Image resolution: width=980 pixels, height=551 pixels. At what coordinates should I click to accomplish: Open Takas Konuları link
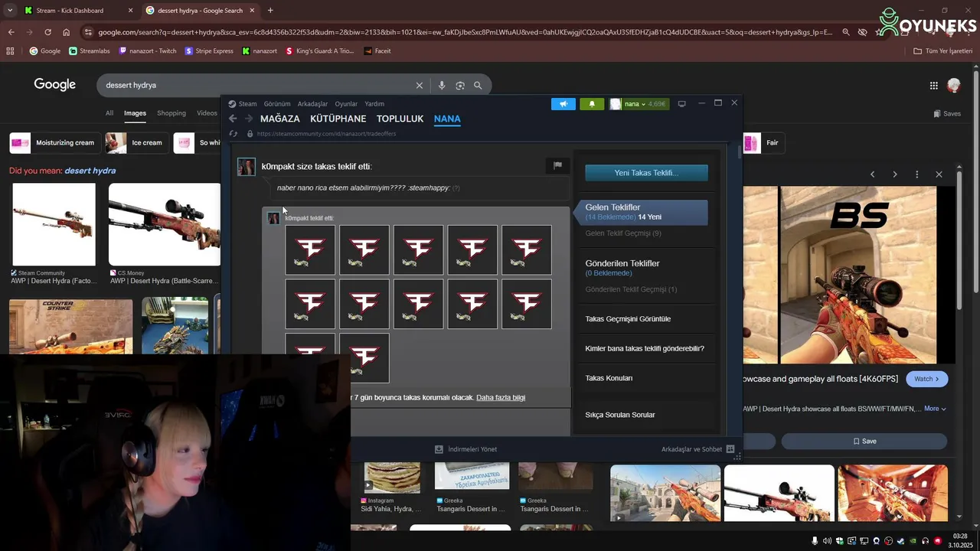click(x=609, y=378)
